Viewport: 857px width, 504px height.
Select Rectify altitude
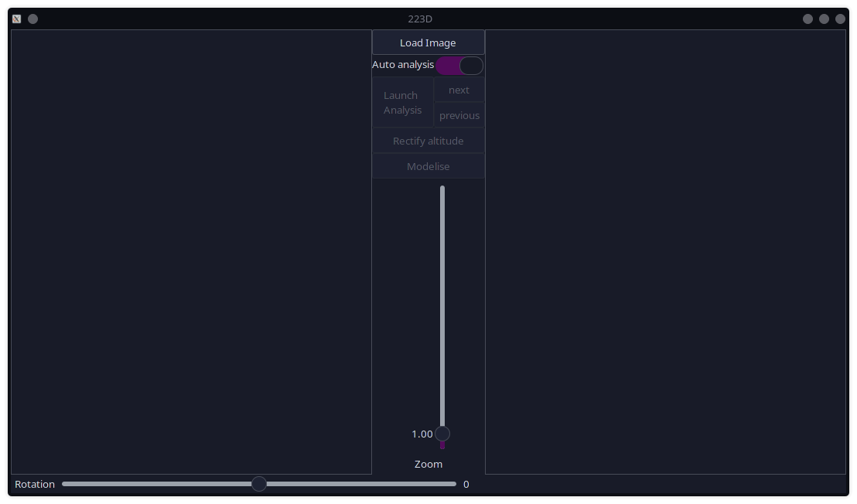(428, 141)
